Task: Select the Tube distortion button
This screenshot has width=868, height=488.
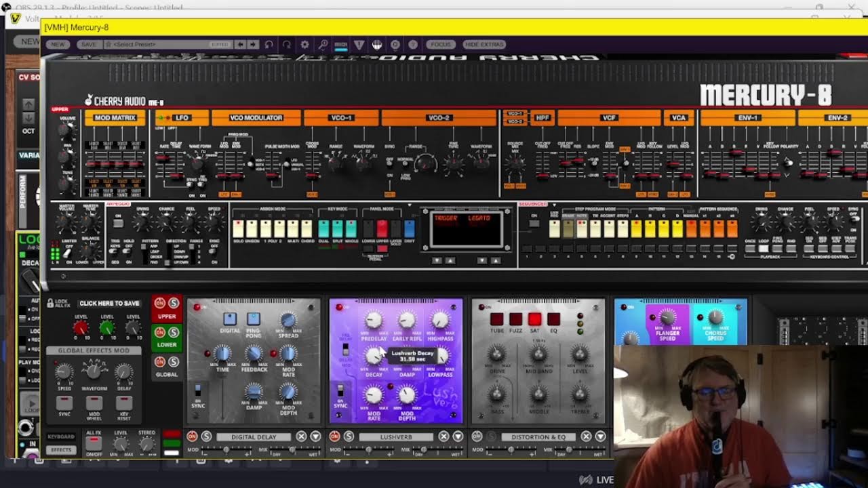Action: 497,319
